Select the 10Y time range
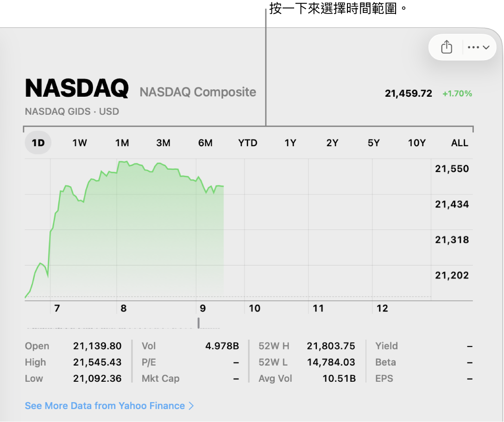Image resolution: width=504 pixels, height=422 pixels. pyautogui.click(x=416, y=143)
